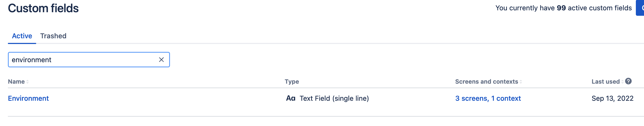Click the Sep 13, 2022 date
644x126 pixels.
pos(612,98)
